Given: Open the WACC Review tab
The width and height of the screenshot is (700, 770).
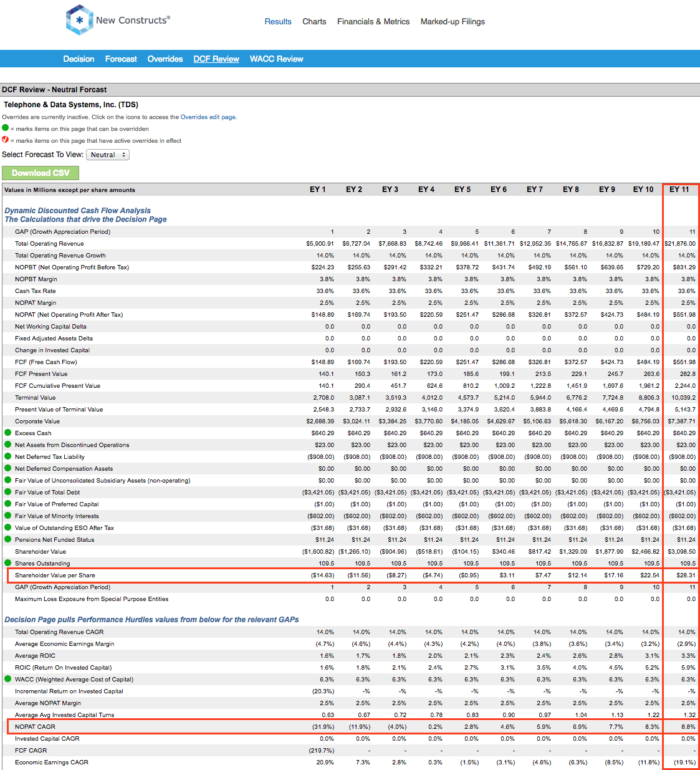Looking at the screenshot, I should (x=276, y=59).
